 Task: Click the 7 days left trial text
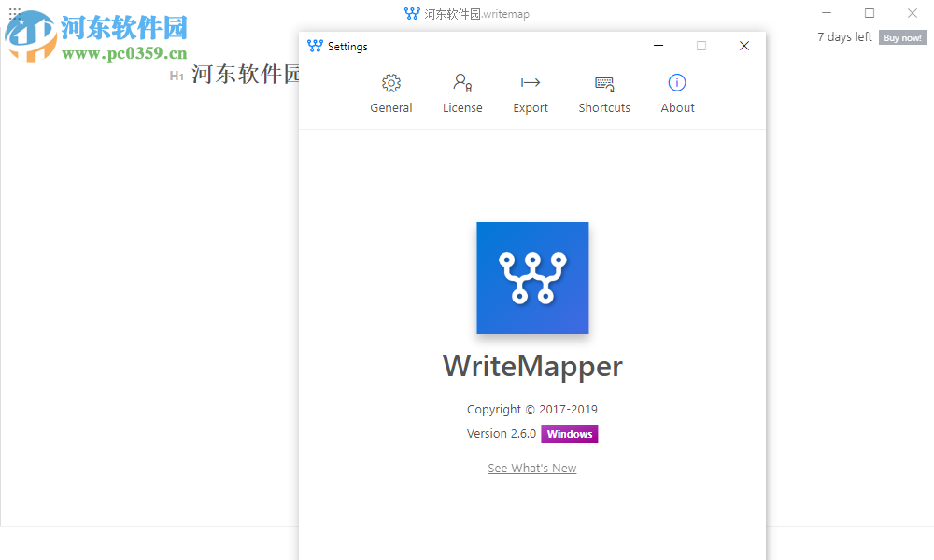pos(842,36)
